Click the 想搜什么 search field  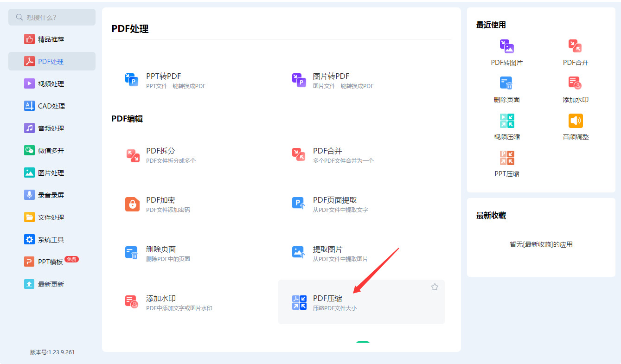click(52, 17)
